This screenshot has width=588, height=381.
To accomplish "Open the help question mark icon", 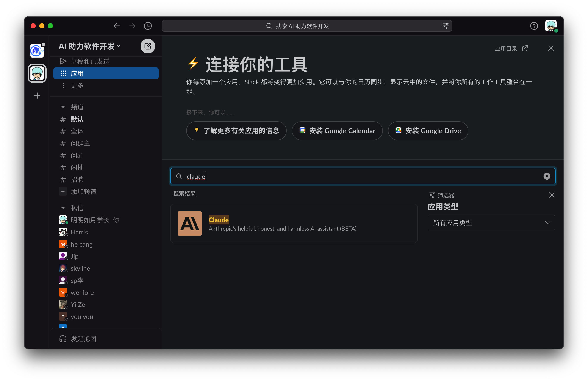I will pos(534,26).
